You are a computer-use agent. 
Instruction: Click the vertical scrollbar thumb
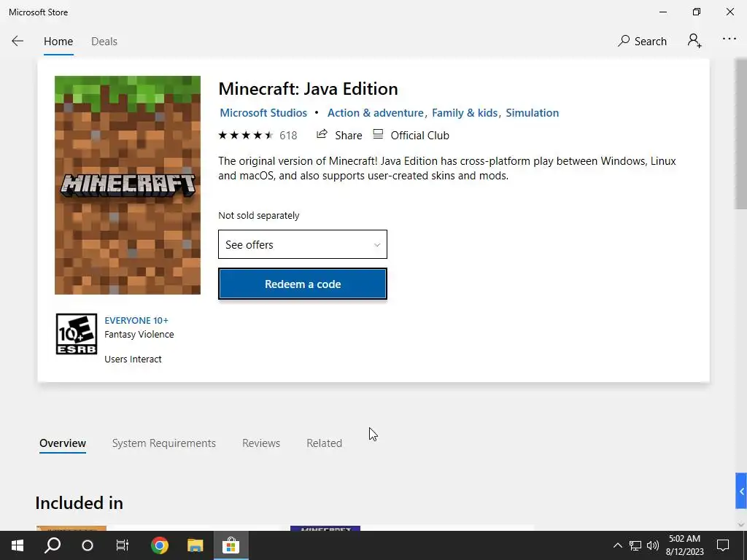[x=741, y=133]
